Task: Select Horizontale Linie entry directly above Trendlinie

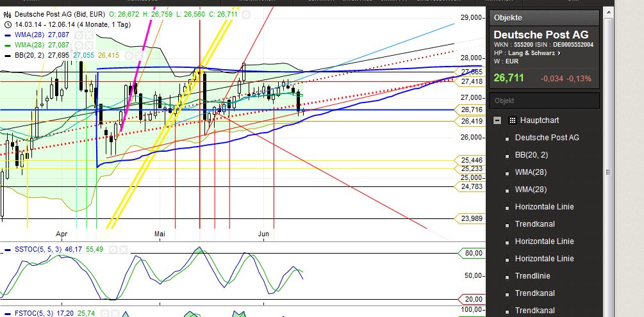Action: [x=544, y=258]
